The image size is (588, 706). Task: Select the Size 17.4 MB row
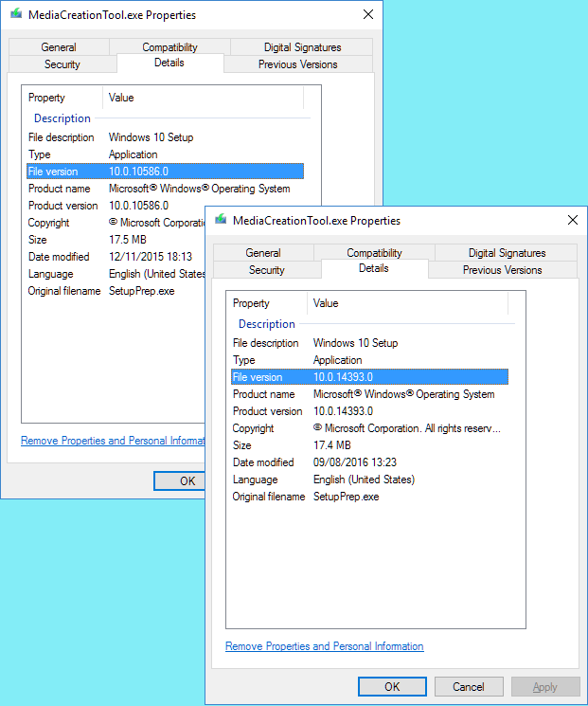pos(370,445)
